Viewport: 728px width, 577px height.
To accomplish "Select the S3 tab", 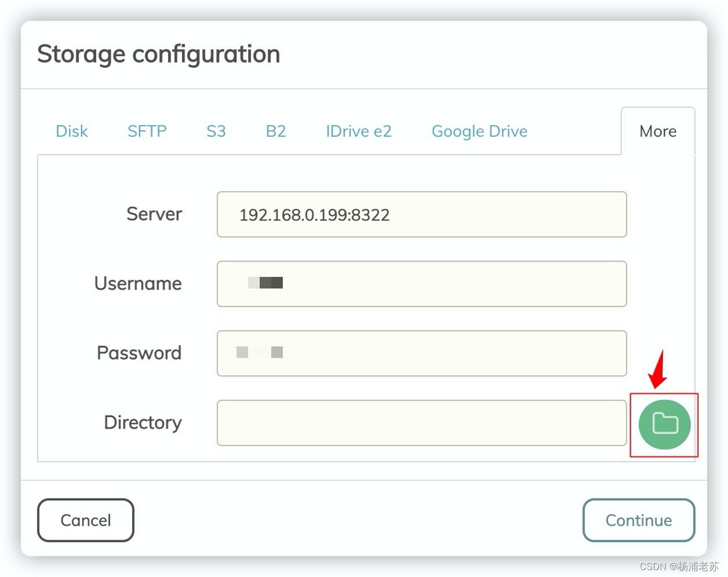I will [216, 132].
